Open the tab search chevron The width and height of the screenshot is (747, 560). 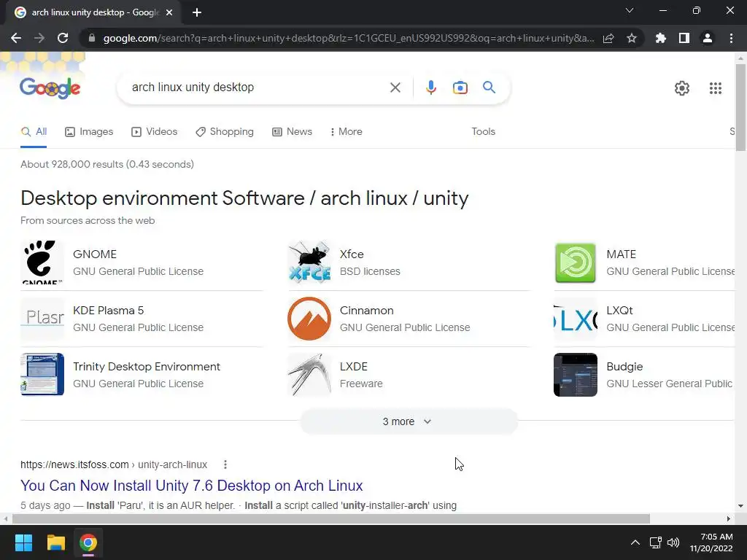tap(630, 10)
